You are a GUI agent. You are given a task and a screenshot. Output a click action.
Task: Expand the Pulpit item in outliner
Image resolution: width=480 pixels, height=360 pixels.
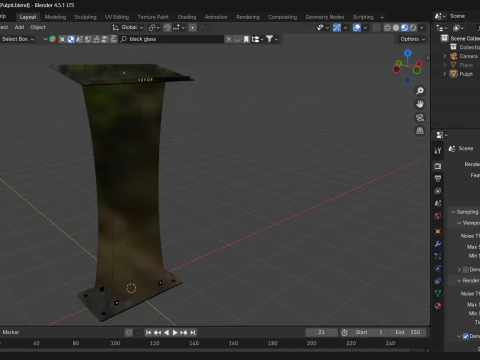(x=445, y=74)
